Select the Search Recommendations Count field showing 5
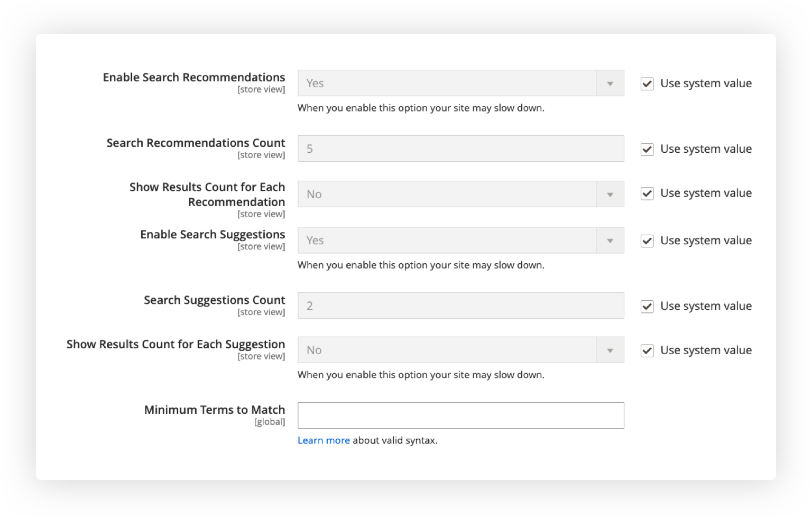This screenshot has width=812, height=518. tap(460, 149)
